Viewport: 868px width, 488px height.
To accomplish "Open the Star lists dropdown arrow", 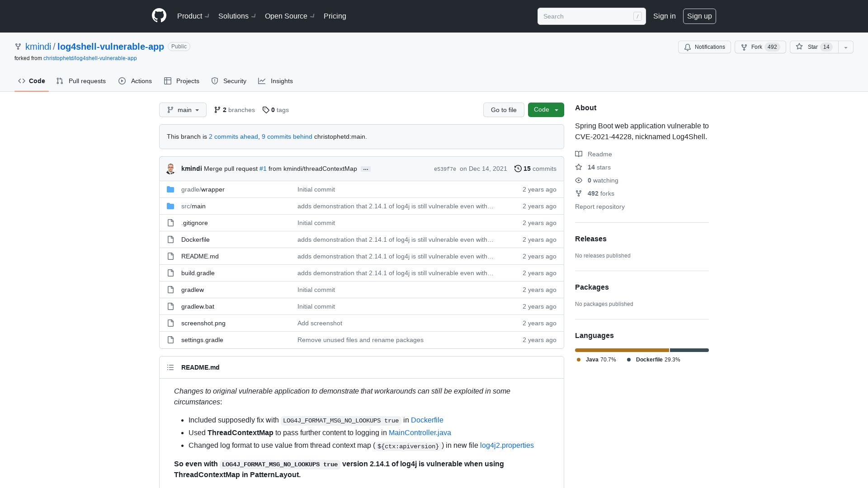I will click(846, 47).
